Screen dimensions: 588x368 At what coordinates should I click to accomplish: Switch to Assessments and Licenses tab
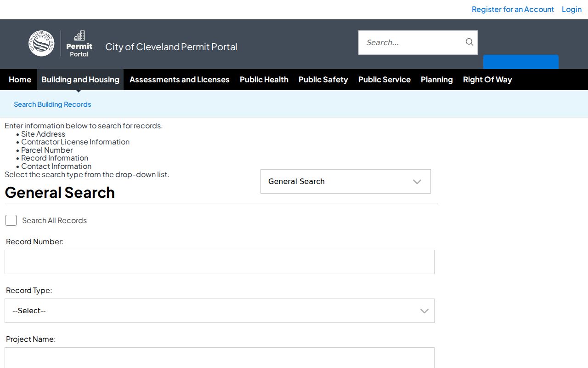[x=180, y=80]
